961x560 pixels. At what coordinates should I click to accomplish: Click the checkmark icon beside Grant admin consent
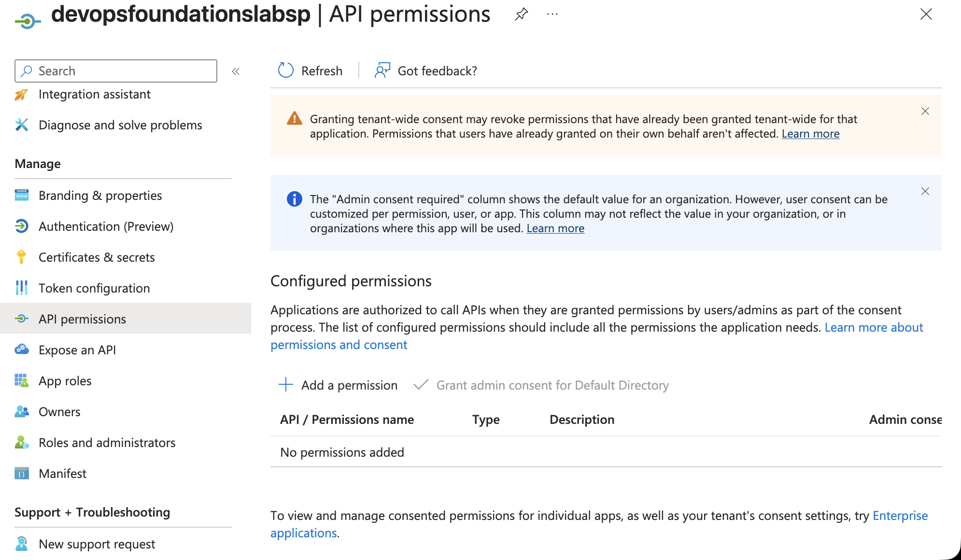point(421,385)
